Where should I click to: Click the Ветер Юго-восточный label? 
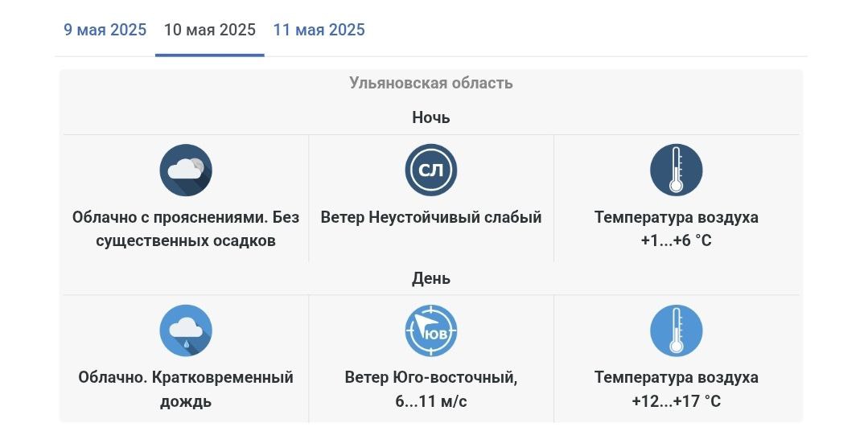(x=431, y=378)
